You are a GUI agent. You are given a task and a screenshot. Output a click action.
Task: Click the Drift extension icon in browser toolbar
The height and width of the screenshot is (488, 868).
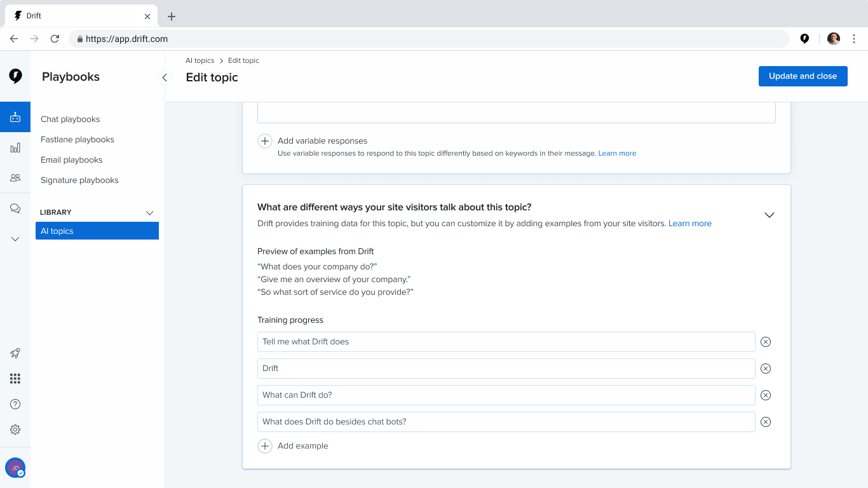click(804, 39)
